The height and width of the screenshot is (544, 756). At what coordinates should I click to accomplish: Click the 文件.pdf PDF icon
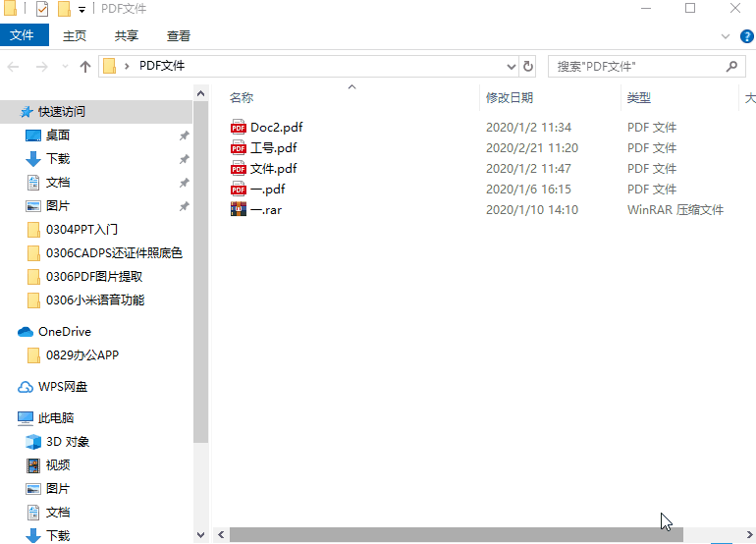tap(239, 169)
